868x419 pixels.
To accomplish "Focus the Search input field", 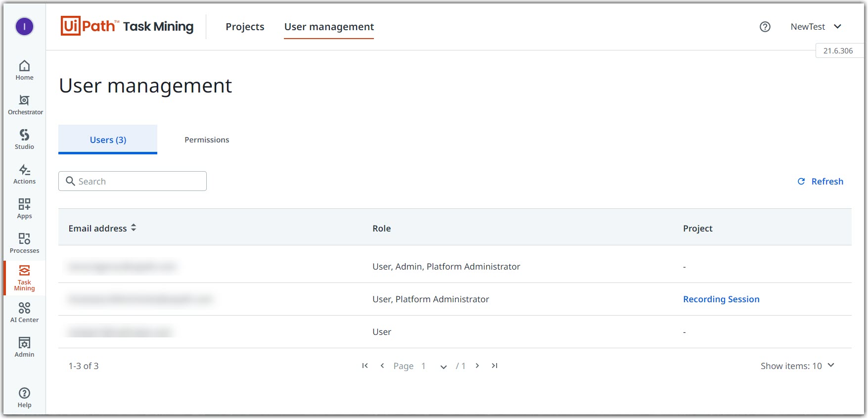I will [133, 181].
